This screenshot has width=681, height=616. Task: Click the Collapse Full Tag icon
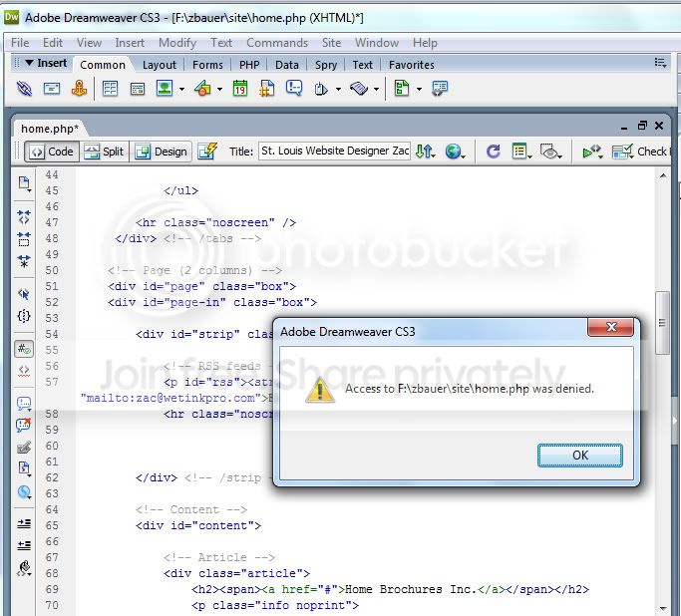coord(24,216)
